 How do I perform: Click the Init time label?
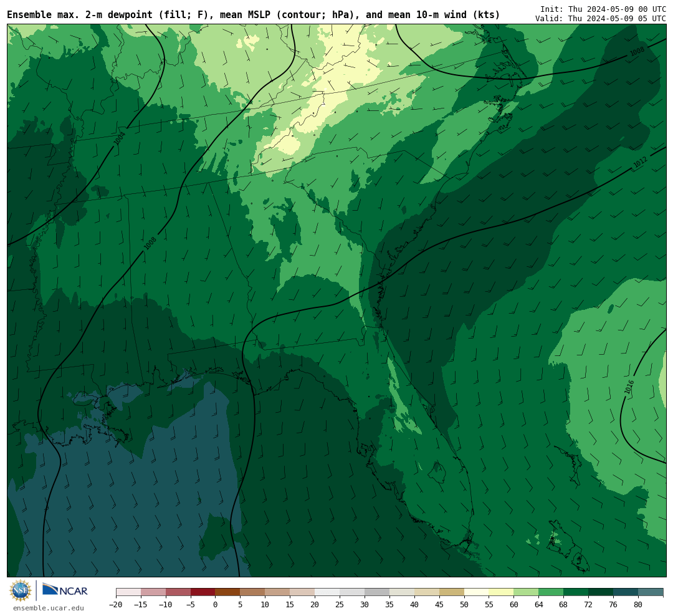coord(603,9)
